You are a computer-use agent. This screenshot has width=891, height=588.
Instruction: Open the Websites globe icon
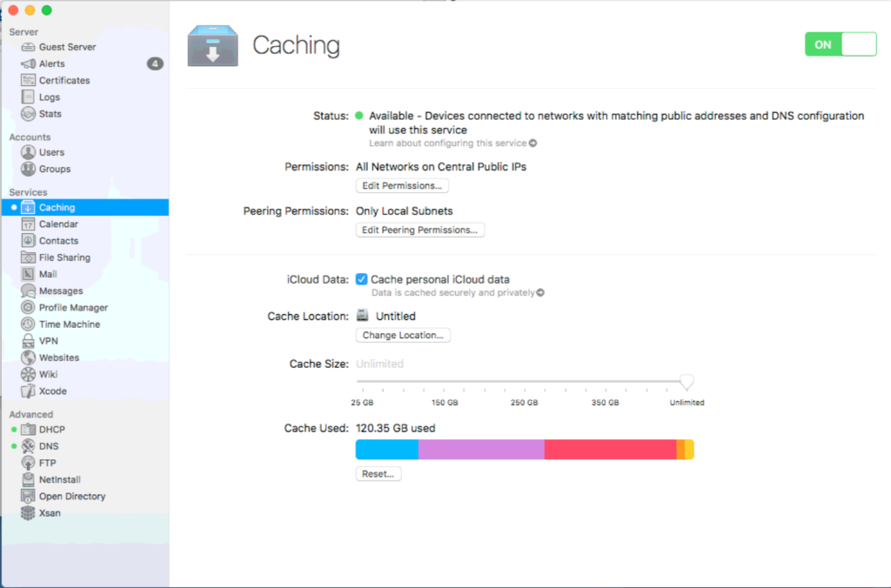click(28, 357)
